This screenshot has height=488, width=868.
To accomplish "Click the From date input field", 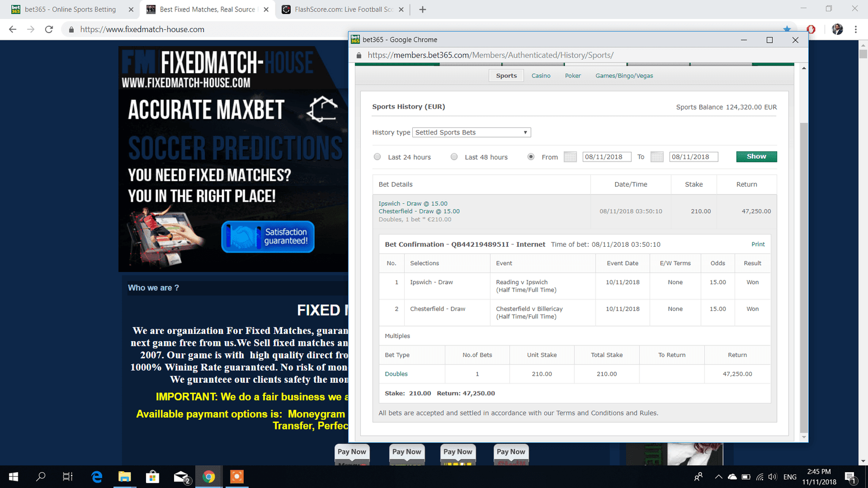I will (x=607, y=157).
